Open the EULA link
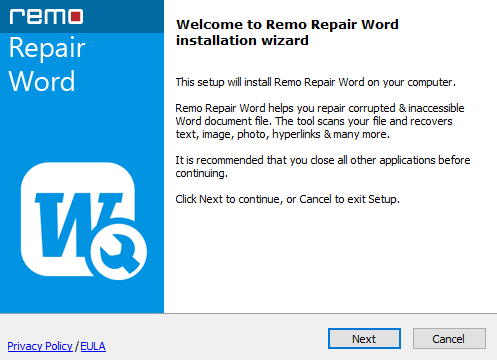The width and height of the screenshot is (497, 360). (93, 346)
